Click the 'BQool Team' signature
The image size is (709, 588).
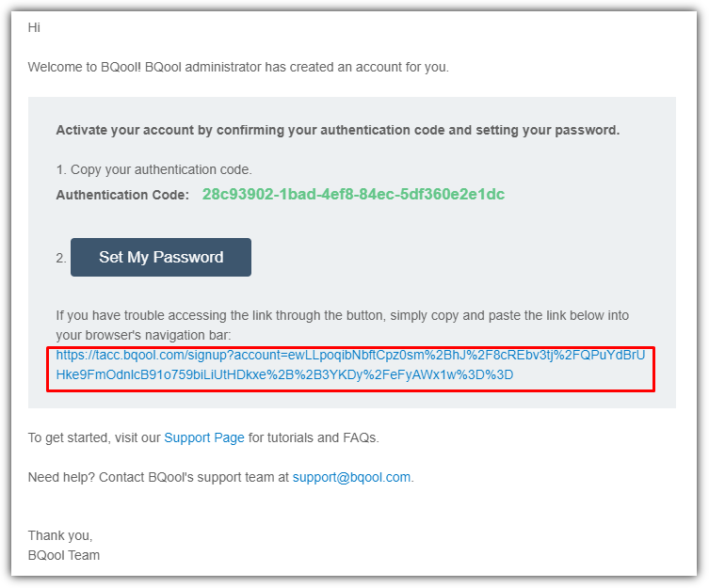pyautogui.click(x=64, y=555)
